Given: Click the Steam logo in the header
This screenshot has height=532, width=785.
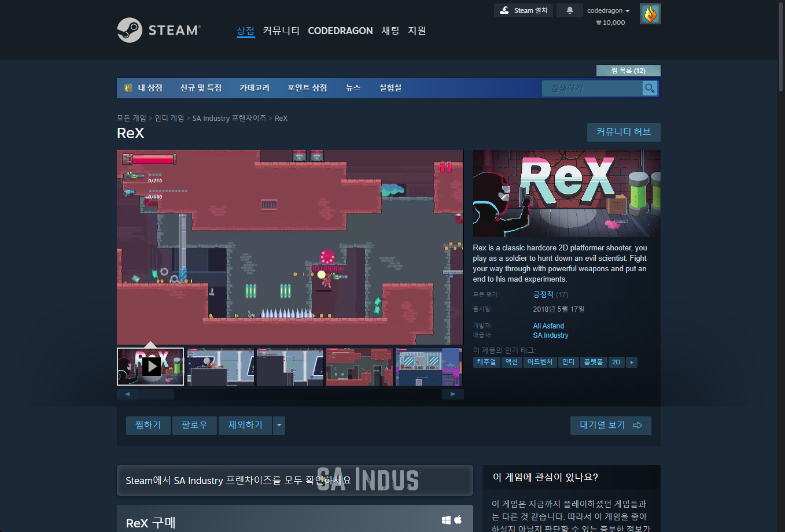Looking at the screenshot, I should coord(159,30).
